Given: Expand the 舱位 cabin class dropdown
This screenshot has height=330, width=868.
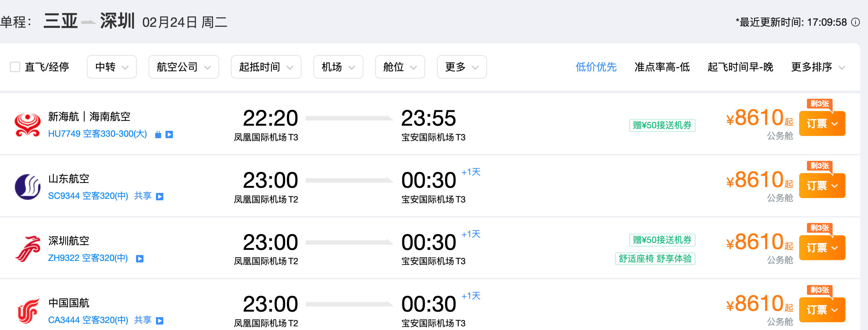Looking at the screenshot, I should click(400, 67).
